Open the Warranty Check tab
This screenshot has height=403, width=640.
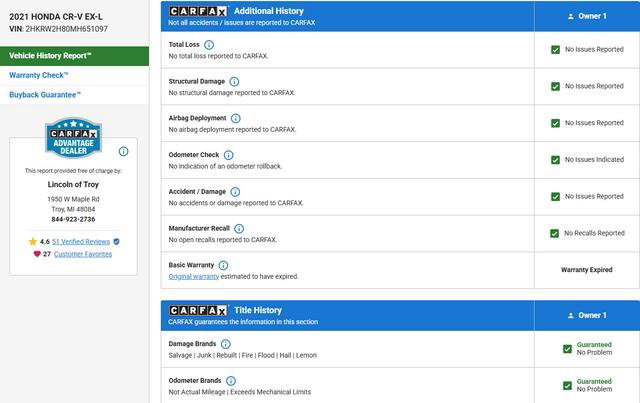[x=74, y=76]
